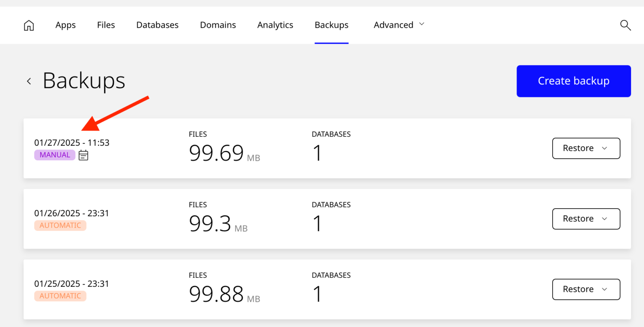
Task: Switch to the Apps tab
Action: (x=65, y=25)
